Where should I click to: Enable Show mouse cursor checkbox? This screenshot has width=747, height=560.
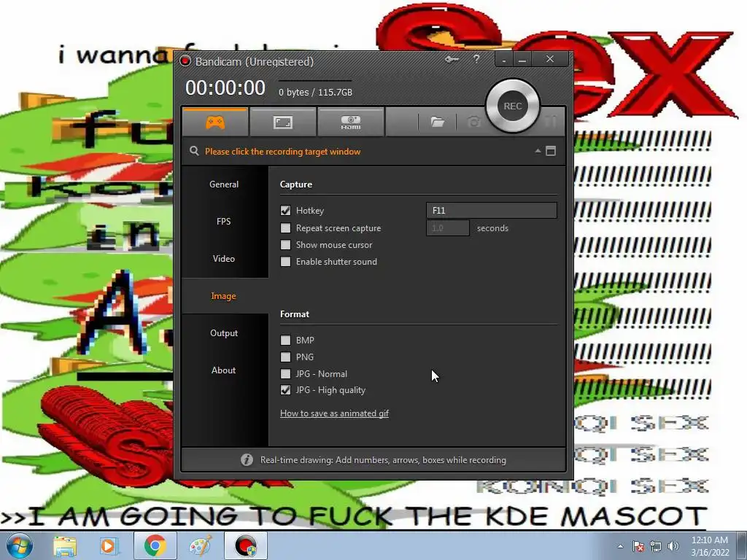click(285, 245)
